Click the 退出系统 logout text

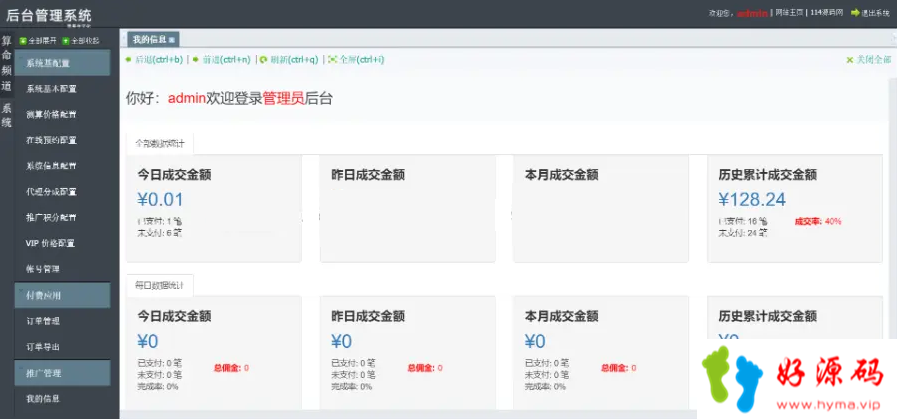(x=875, y=13)
